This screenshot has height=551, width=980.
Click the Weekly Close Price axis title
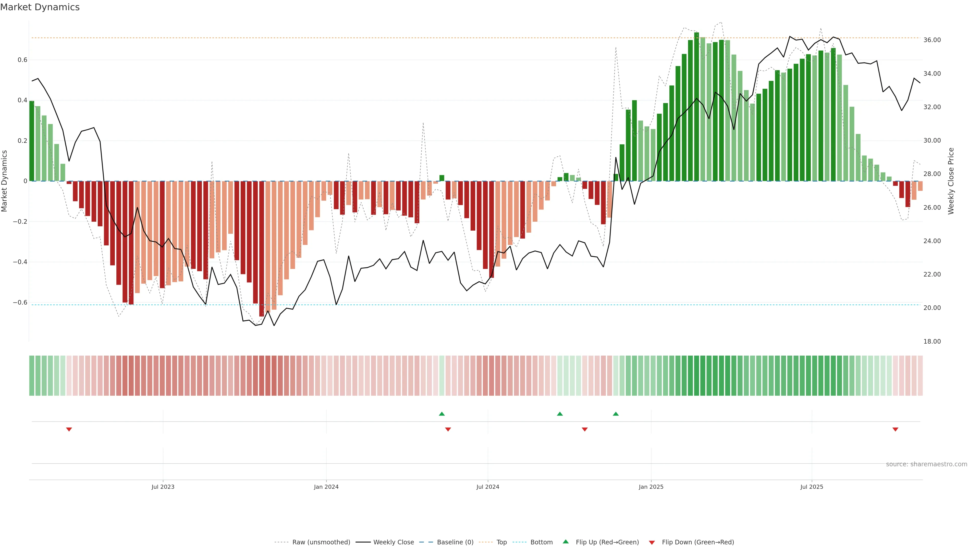951,181
